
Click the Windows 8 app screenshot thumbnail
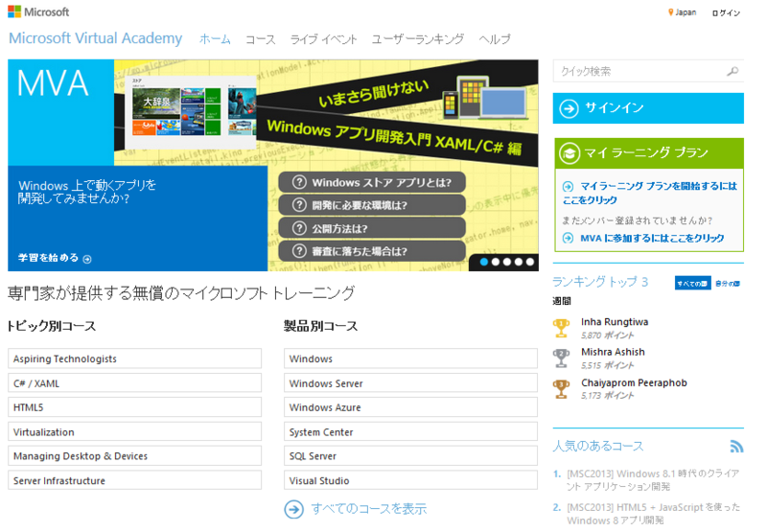[191, 112]
